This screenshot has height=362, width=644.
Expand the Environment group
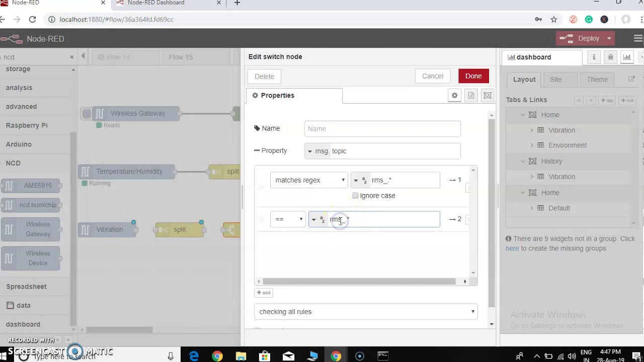(532, 145)
